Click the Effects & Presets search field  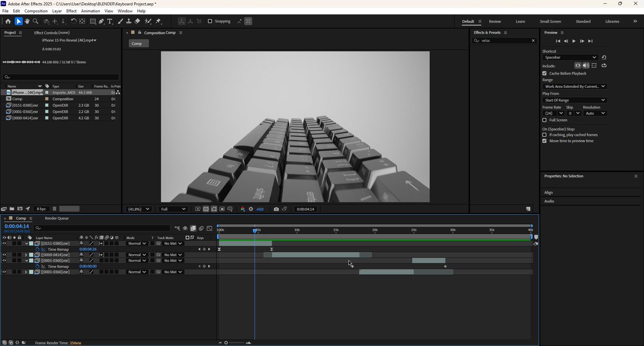tap(504, 41)
